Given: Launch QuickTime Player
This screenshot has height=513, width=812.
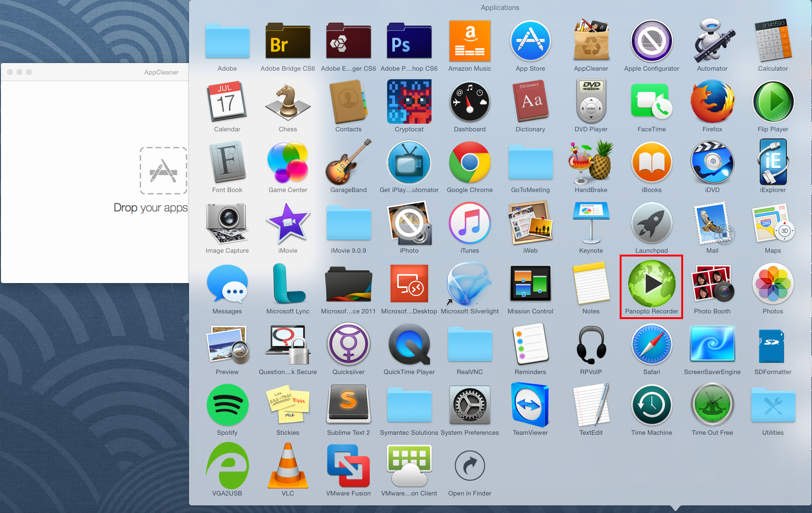Looking at the screenshot, I should pos(409,345).
